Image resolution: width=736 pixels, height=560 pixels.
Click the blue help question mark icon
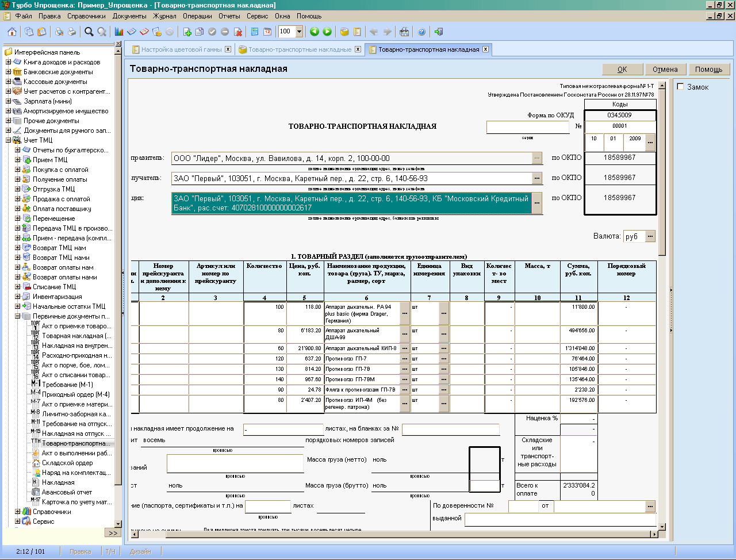(x=421, y=32)
